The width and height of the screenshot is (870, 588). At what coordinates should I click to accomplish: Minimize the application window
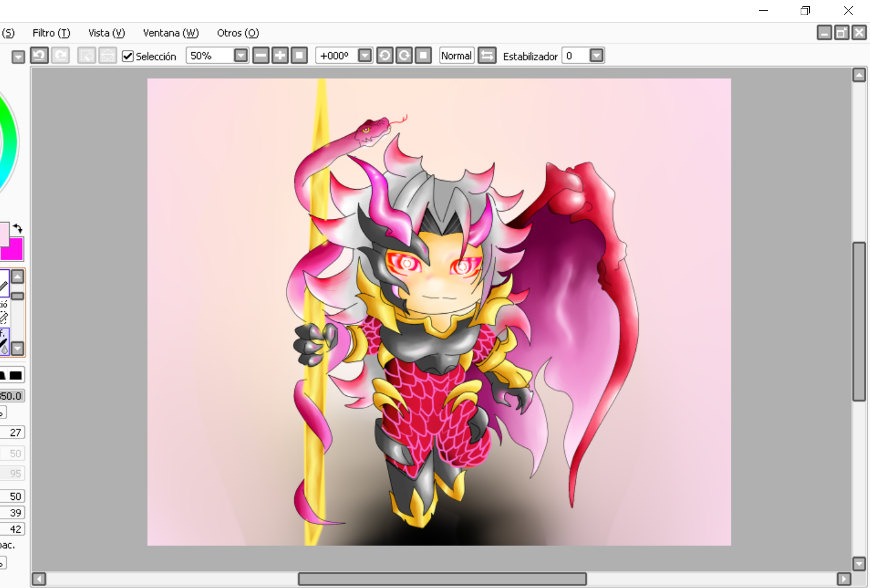point(764,10)
